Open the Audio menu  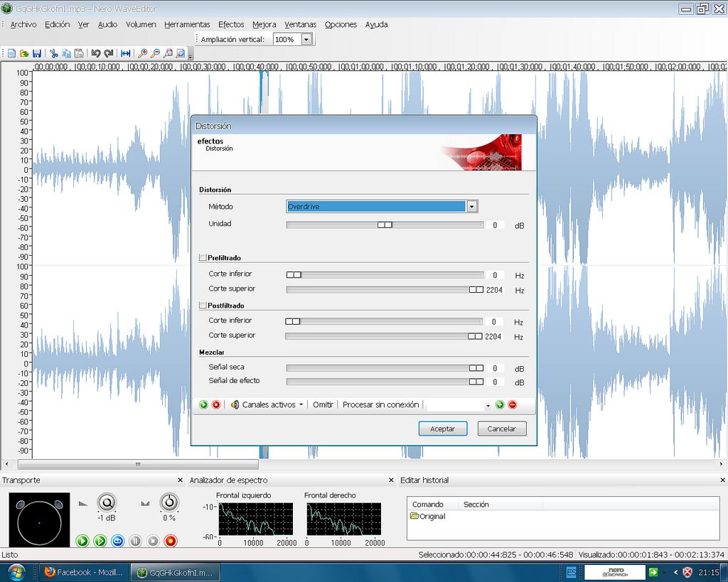(108, 25)
